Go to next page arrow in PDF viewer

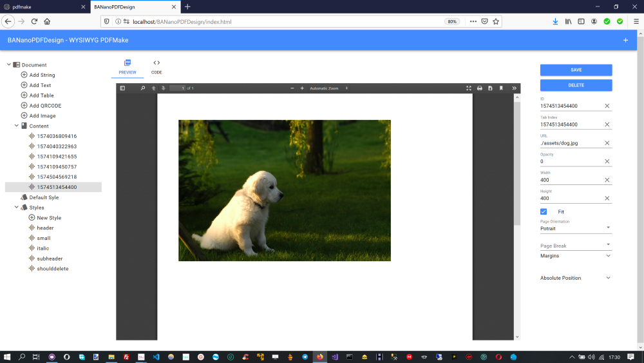pyautogui.click(x=164, y=88)
